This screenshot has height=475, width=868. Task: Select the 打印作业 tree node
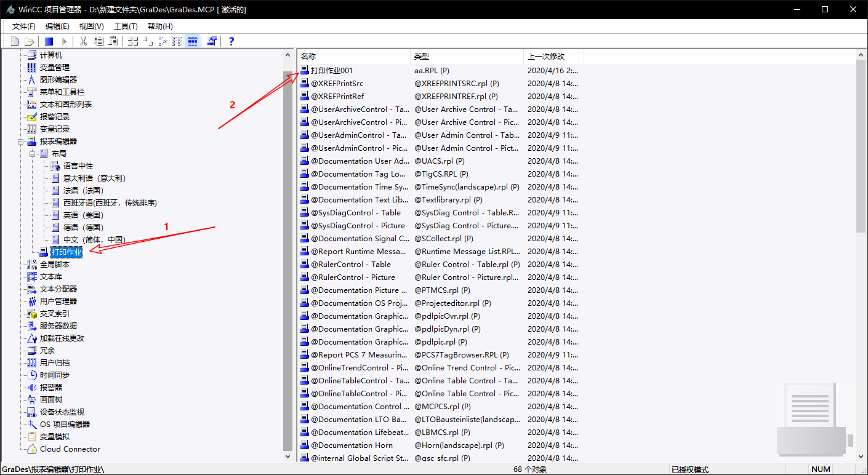point(66,252)
